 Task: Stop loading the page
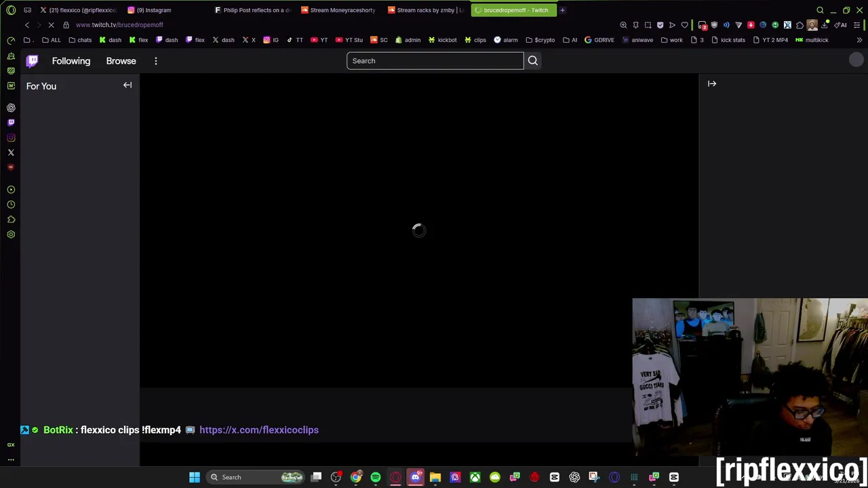(x=51, y=25)
